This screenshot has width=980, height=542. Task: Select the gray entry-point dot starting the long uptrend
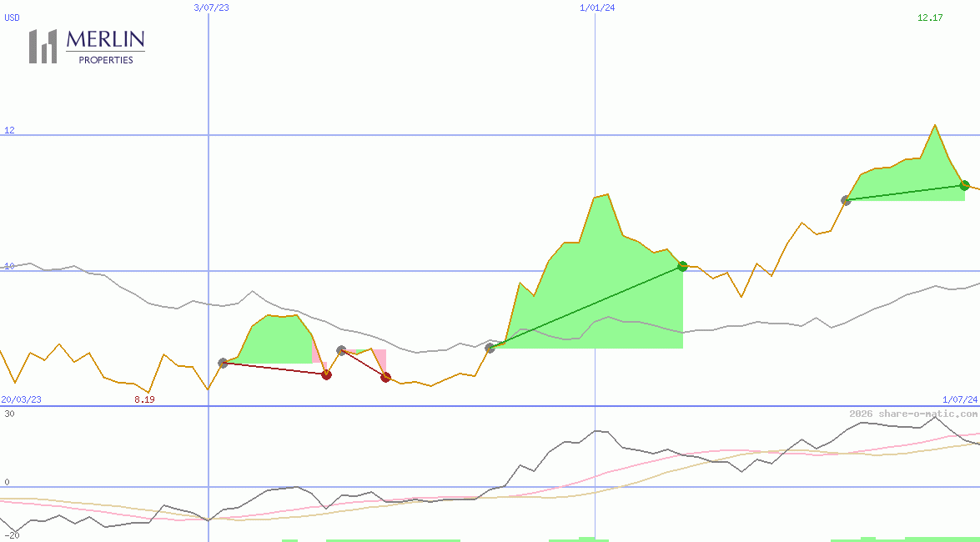(x=490, y=347)
